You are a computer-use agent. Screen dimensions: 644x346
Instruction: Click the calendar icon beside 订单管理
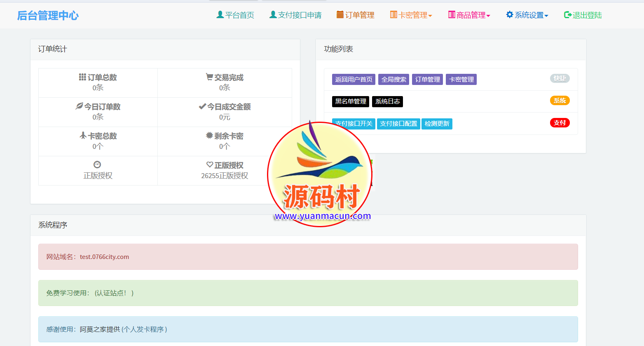pyautogui.click(x=340, y=15)
